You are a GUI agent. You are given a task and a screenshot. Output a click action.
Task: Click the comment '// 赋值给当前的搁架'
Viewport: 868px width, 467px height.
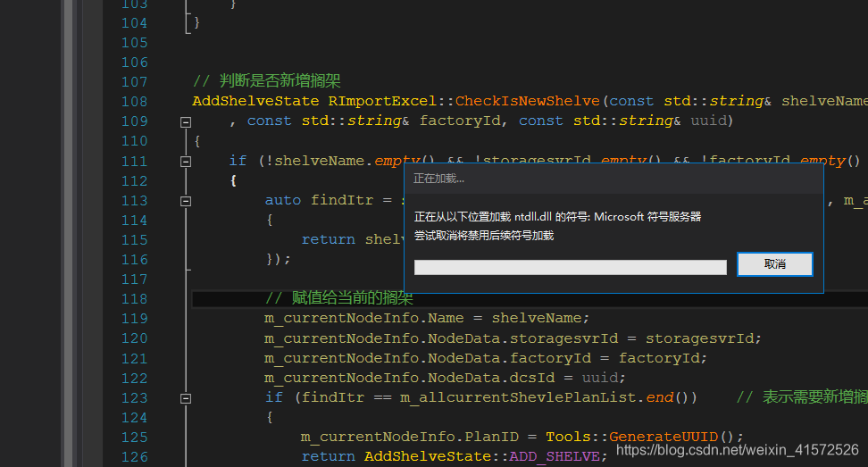(338, 298)
